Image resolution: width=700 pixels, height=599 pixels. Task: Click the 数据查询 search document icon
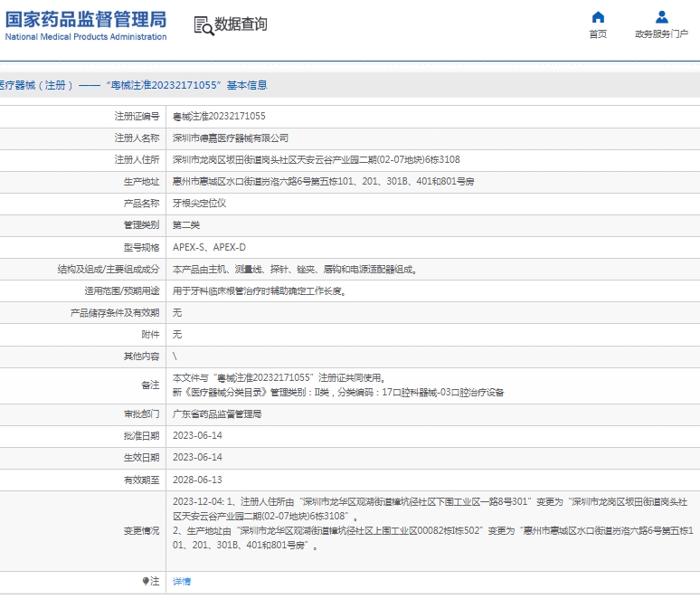click(x=204, y=25)
